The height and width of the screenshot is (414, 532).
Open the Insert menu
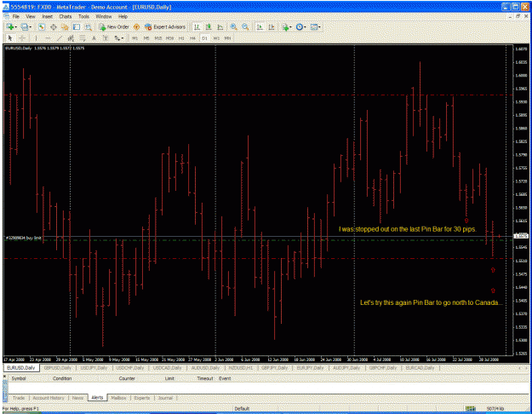[x=47, y=16]
